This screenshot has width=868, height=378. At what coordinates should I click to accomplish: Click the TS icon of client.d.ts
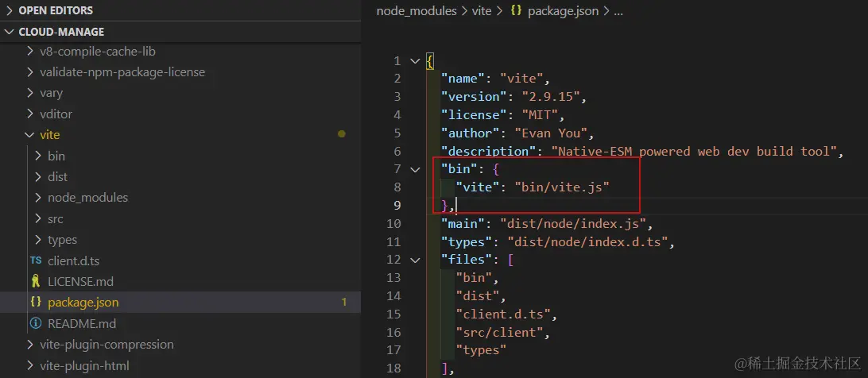click(x=36, y=260)
